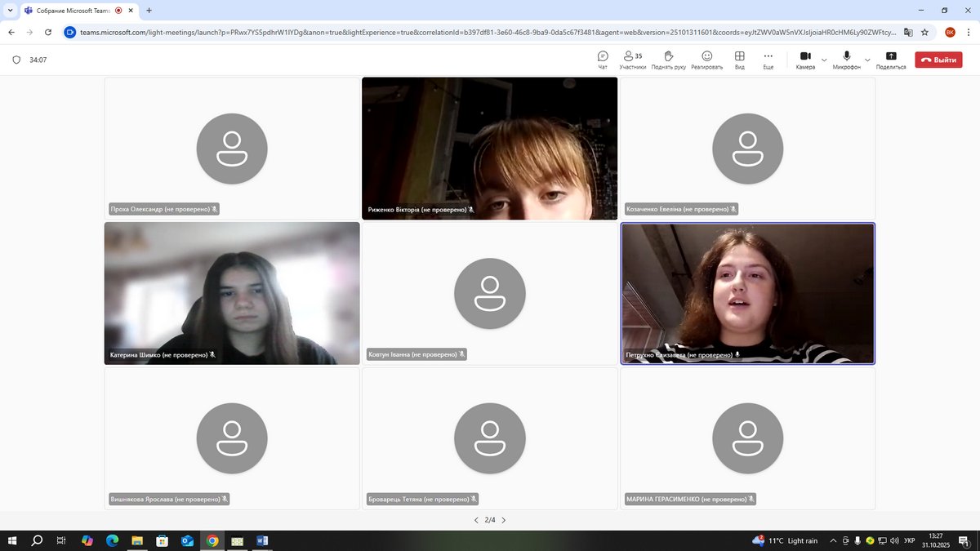Image resolution: width=980 pixels, height=551 pixels.
Task: Raise your hand in the meeting
Action: pos(668,56)
